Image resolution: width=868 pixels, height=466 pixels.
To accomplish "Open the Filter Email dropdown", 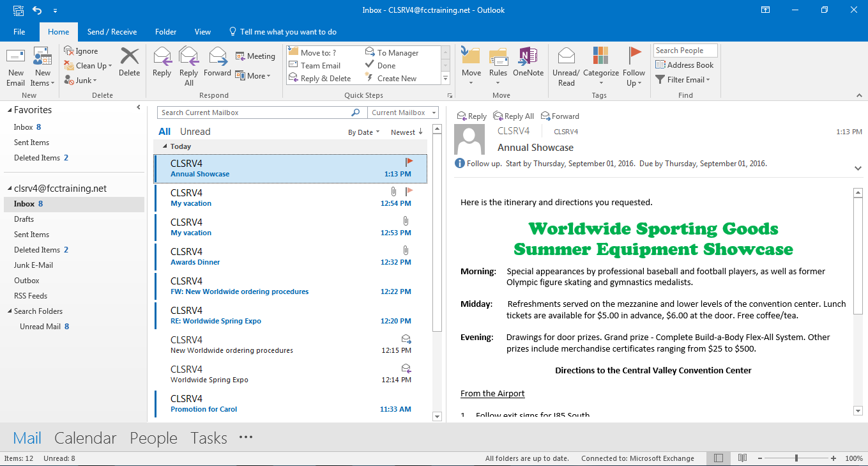I will pos(683,80).
